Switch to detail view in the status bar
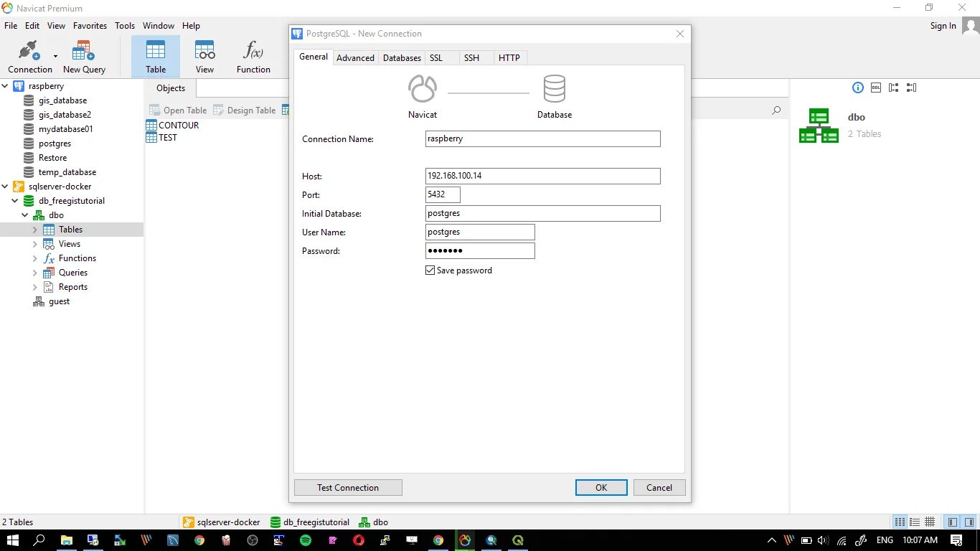This screenshot has height=551, width=980. [x=915, y=522]
